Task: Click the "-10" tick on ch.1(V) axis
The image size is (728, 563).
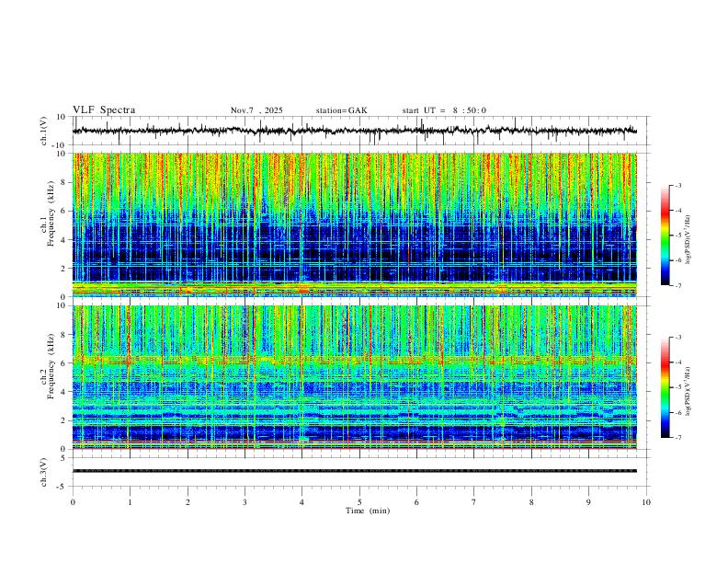Action: pyautogui.click(x=60, y=145)
